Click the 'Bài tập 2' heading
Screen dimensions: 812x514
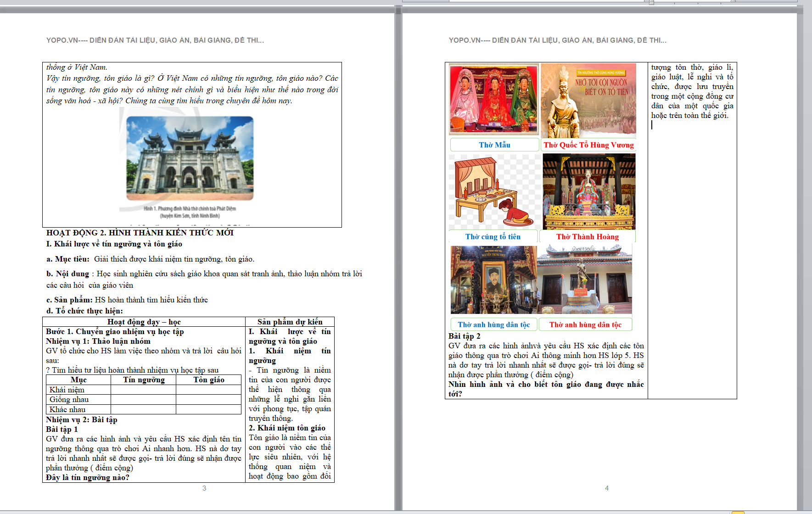click(465, 336)
